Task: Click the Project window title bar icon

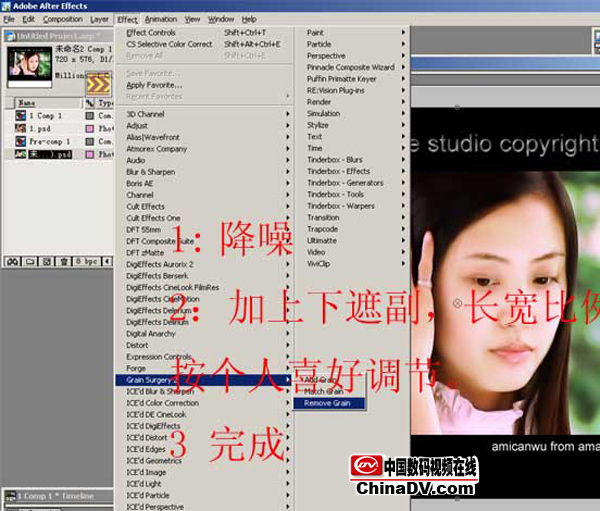Action: 10,36
